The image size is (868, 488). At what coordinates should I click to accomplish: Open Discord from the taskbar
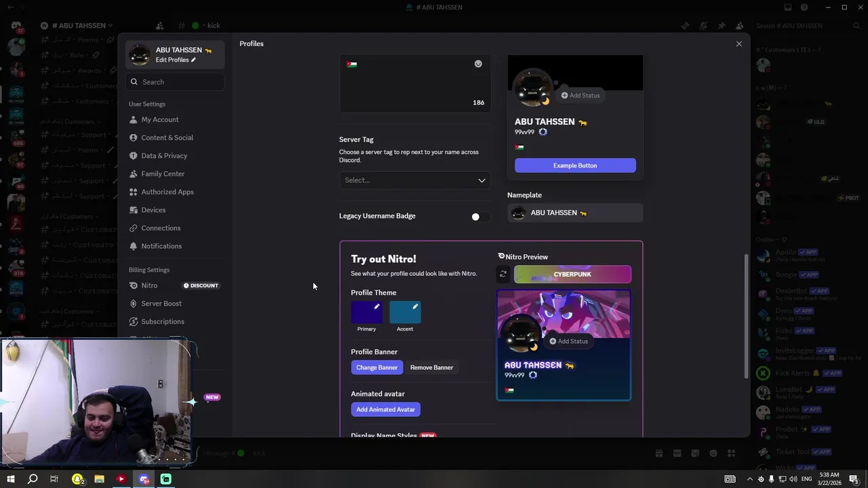(144, 479)
